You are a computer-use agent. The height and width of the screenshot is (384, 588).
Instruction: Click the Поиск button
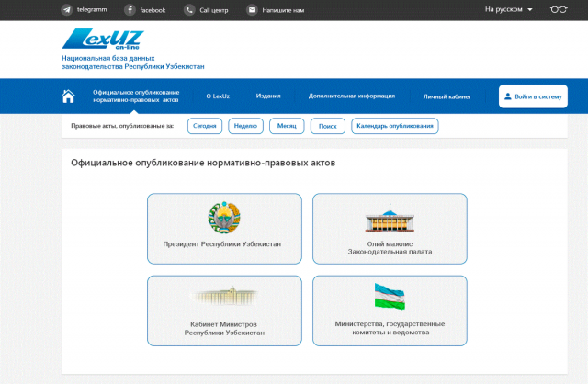(328, 126)
